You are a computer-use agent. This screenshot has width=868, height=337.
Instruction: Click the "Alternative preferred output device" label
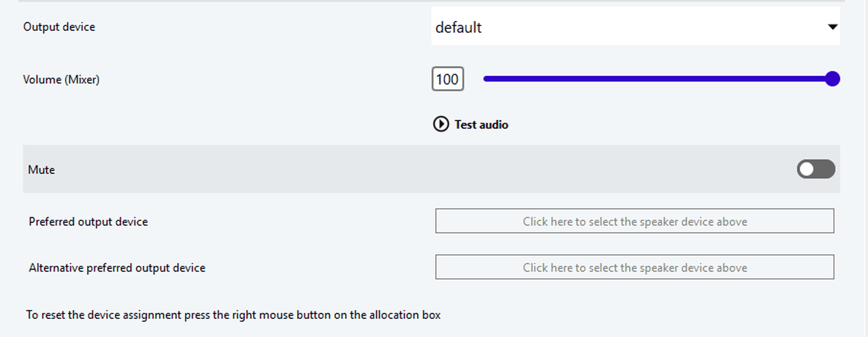point(117,268)
